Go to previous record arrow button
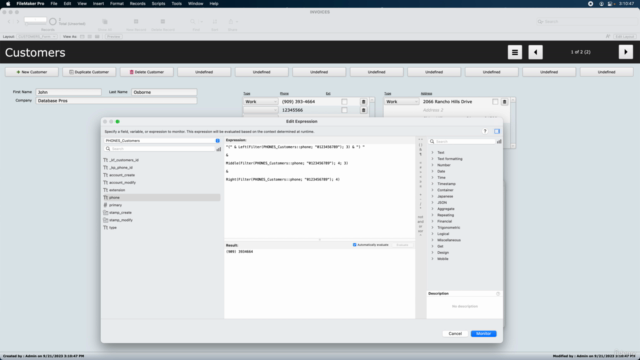Image resolution: width=640 pixels, height=360 pixels. coord(536,52)
